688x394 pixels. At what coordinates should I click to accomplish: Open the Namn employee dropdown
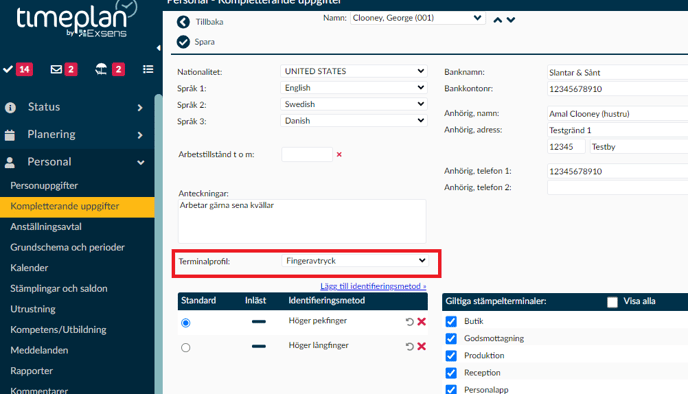418,18
